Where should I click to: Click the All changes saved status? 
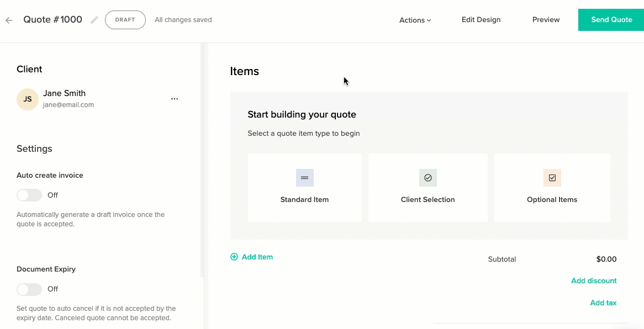tap(183, 20)
